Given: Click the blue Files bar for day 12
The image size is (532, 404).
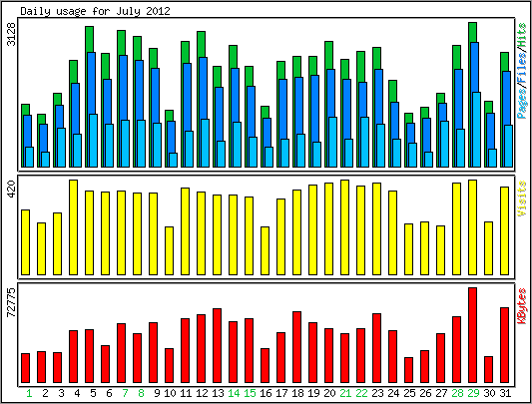Looking at the screenshot, I should tap(204, 88).
